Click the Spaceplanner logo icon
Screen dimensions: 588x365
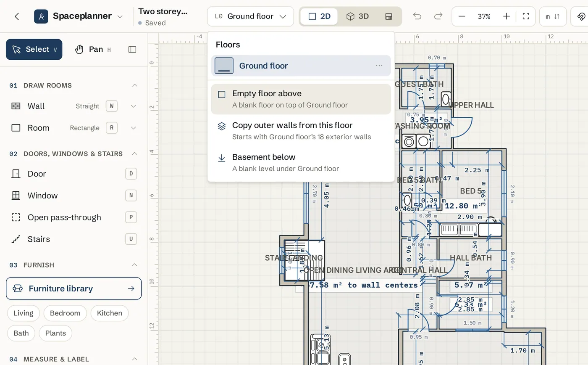[x=41, y=16]
